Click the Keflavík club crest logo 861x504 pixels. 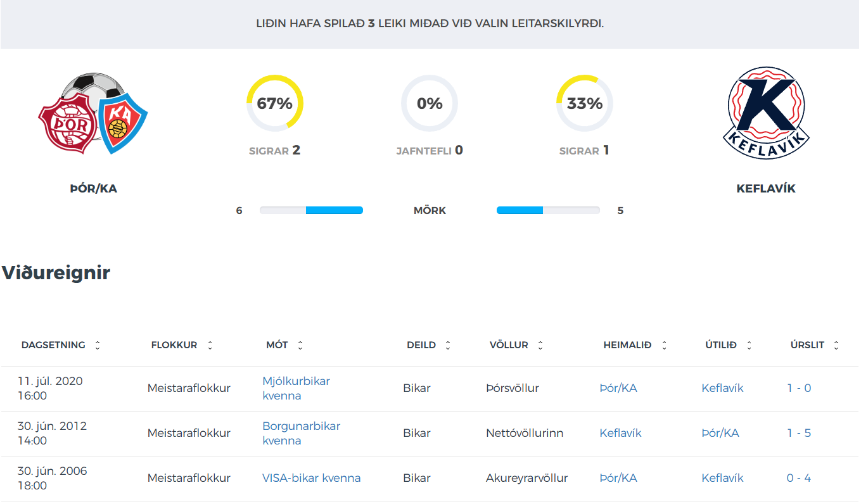click(x=766, y=114)
